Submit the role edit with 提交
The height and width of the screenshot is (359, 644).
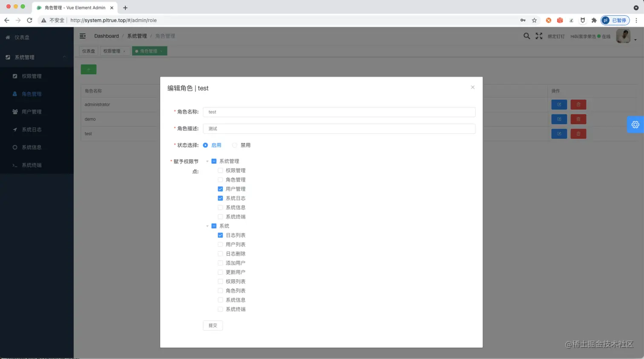(x=213, y=325)
